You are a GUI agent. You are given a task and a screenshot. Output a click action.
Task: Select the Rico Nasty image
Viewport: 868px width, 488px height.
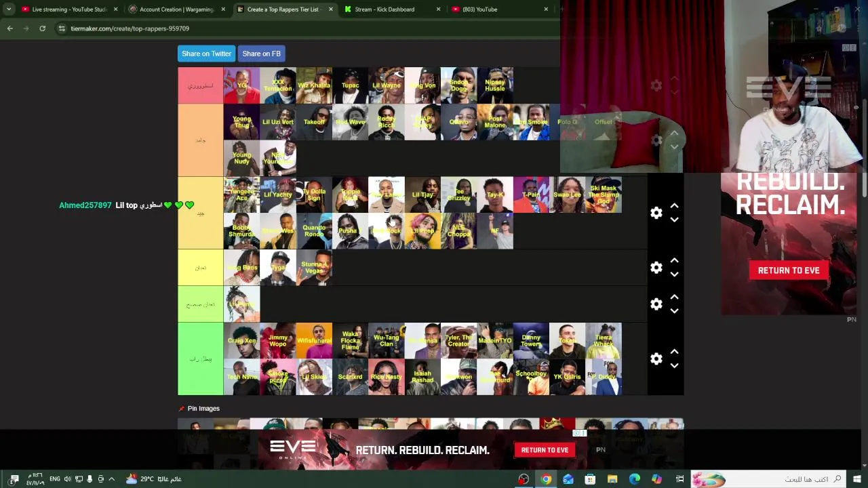(x=387, y=377)
